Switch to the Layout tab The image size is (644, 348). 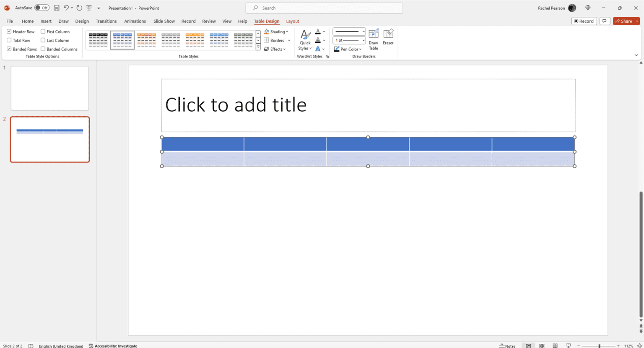[292, 21]
